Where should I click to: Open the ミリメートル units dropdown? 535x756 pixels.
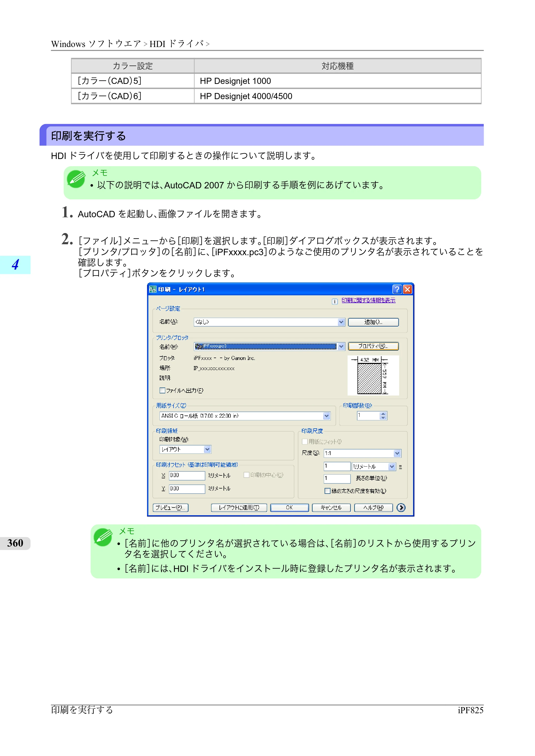point(392,467)
